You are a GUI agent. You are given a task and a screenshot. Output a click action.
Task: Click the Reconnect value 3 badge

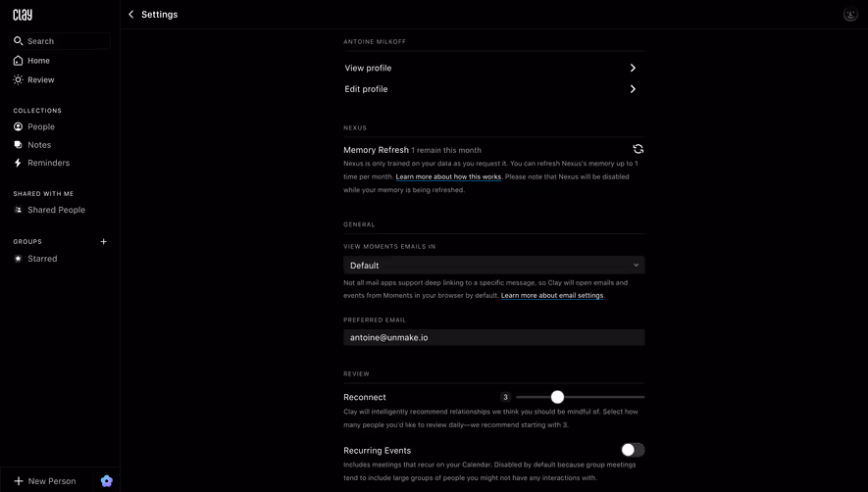(x=505, y=397)
